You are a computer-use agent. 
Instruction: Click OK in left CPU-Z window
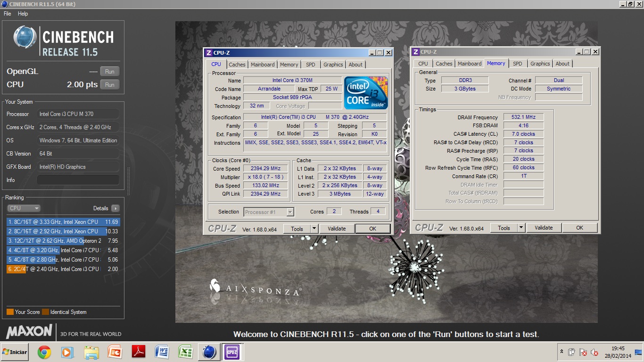(373, 229)
